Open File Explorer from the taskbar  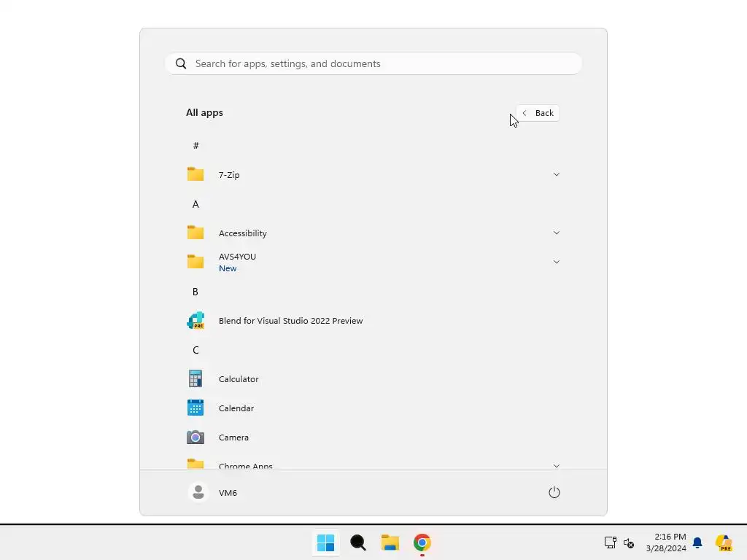coord(390,542)
